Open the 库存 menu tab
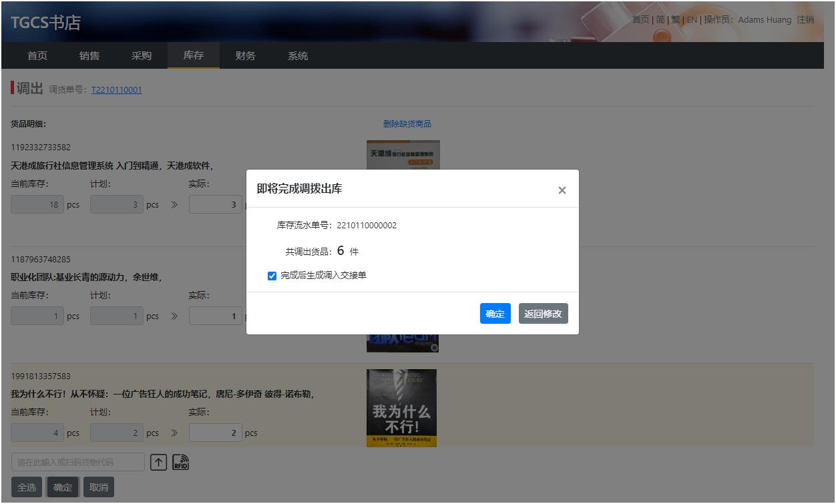 coord(194,55)
